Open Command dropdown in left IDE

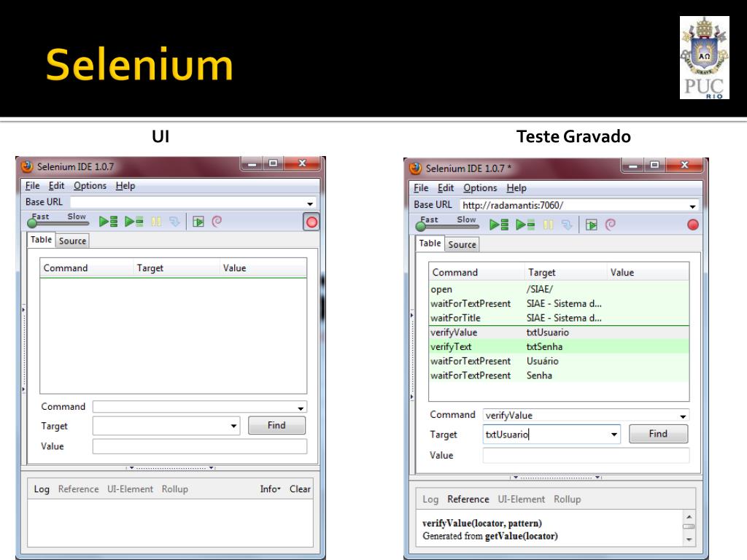(x=301, y=408)
